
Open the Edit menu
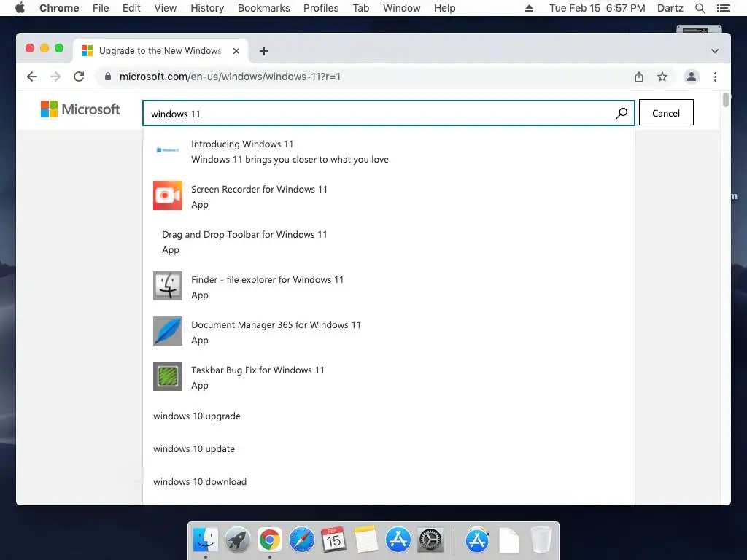pyautogui.click(x=131, y=8)
